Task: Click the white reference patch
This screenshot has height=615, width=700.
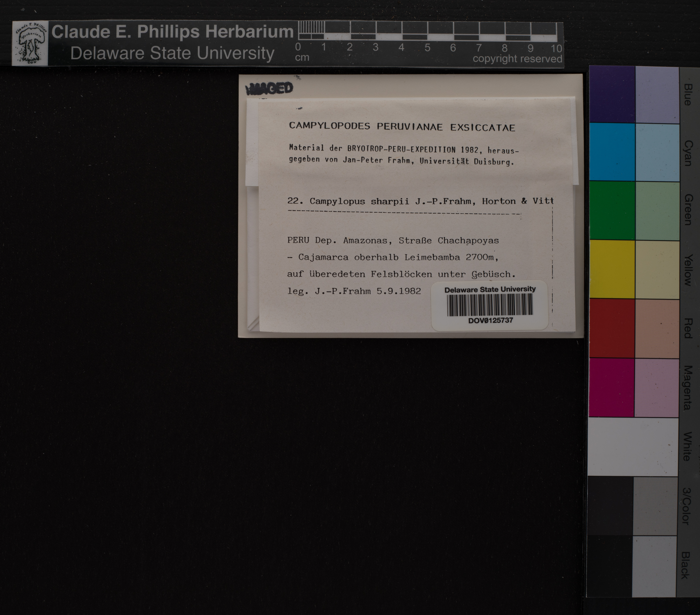Action: pyautogui.click(x=633, y=447)
